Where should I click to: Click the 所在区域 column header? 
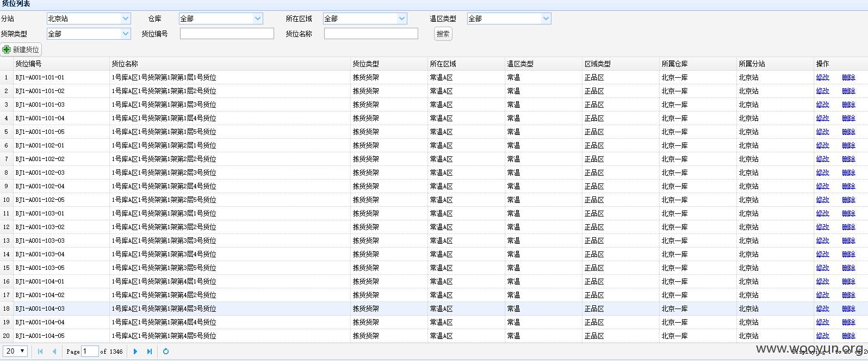pyautogui.click(x=467, y=64)
